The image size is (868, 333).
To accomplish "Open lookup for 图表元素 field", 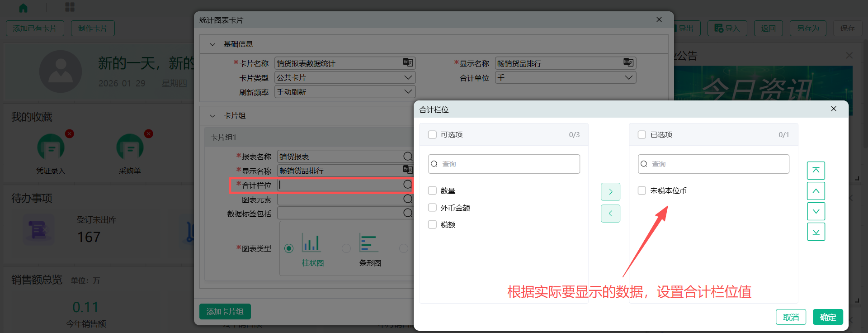I will pyautogui.click(x=407, y=199).
